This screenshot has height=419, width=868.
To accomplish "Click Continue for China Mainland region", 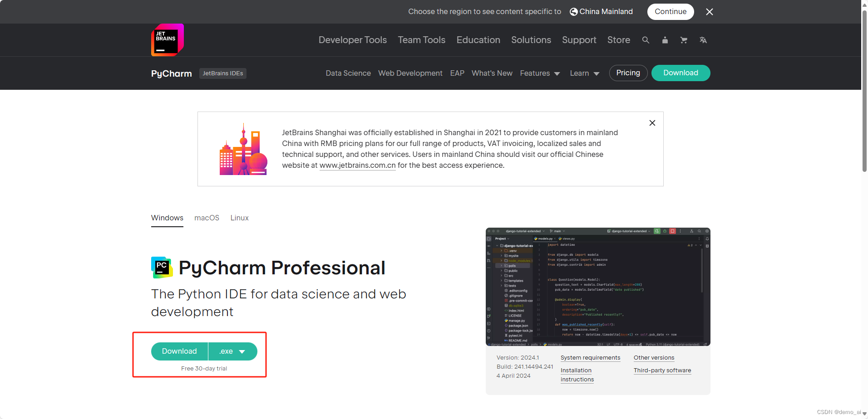I will (671, 12).
